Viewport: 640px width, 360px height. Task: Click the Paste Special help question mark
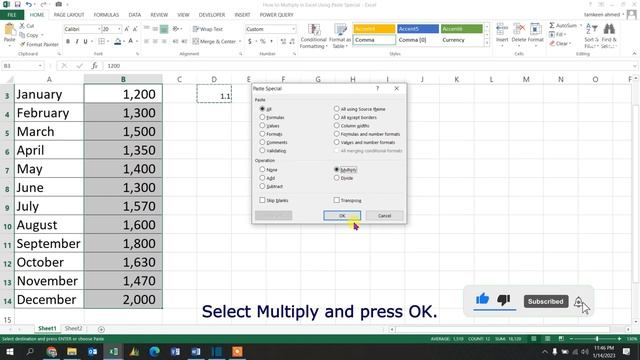378,88
